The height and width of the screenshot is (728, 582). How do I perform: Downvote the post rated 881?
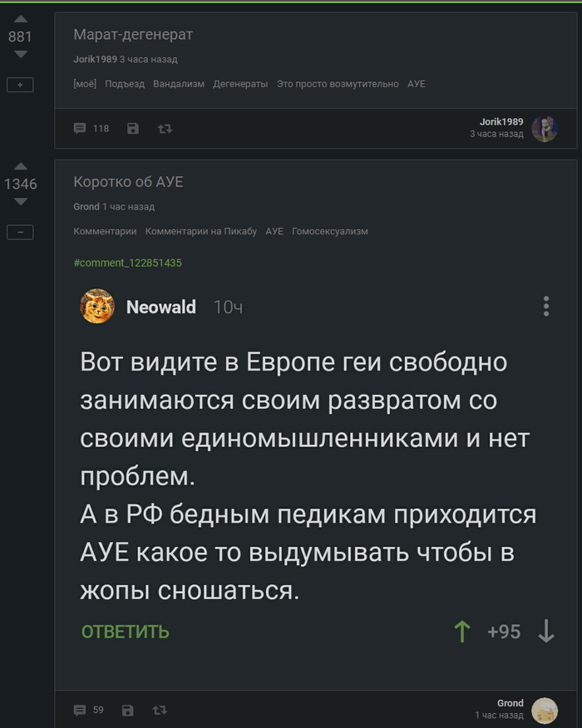tap(21, 54)
